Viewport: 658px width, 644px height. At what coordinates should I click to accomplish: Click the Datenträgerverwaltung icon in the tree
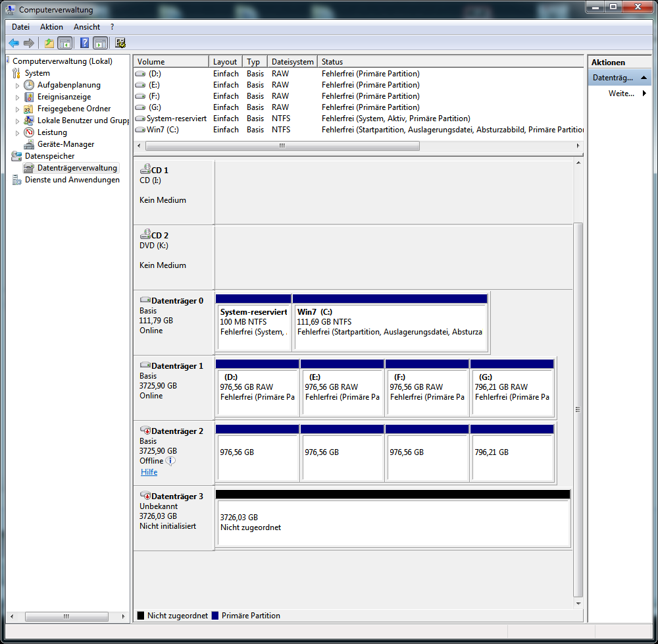(x=29, y=168)
